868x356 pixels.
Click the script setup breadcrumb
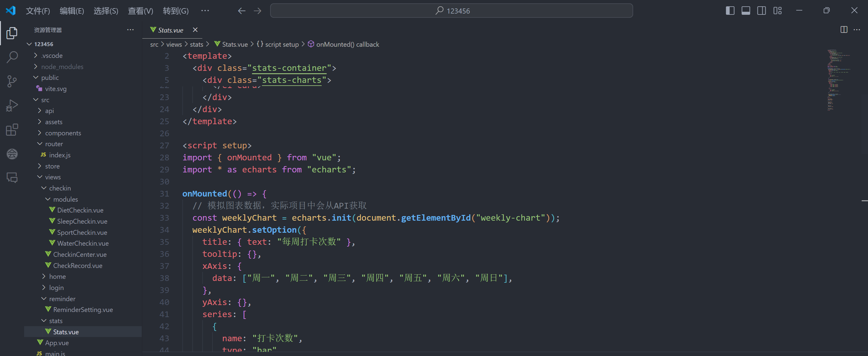pyautogui.click(x=282, y=44)
